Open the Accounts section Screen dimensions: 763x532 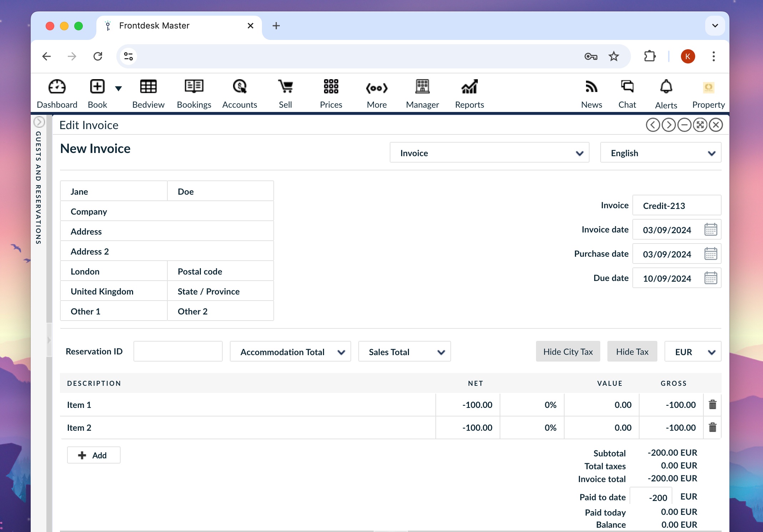point(240,94)
